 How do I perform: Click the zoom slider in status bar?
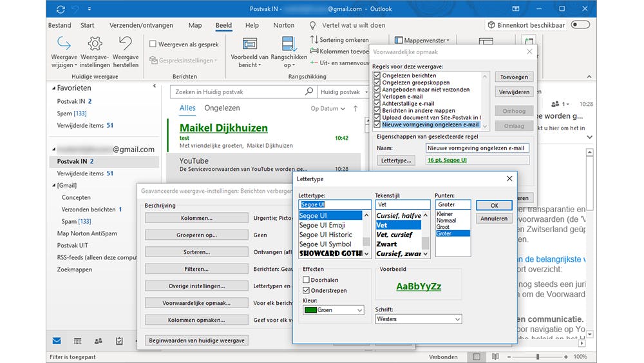click(538, 357)
